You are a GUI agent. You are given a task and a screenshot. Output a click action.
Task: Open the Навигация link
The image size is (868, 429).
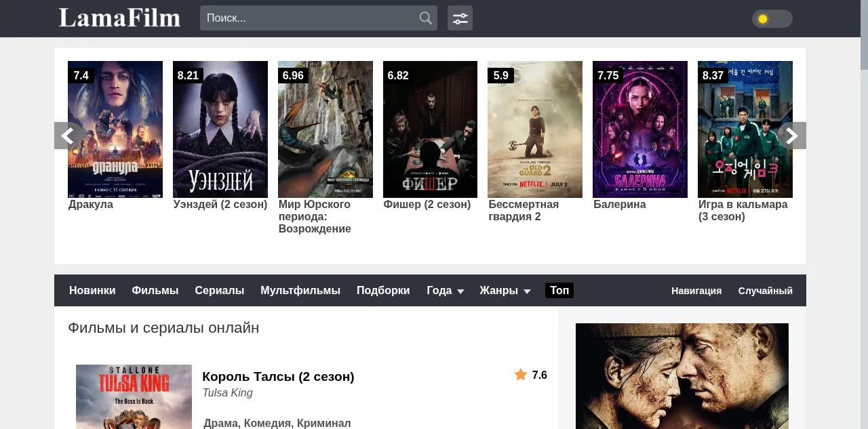[x=696, y=291]
